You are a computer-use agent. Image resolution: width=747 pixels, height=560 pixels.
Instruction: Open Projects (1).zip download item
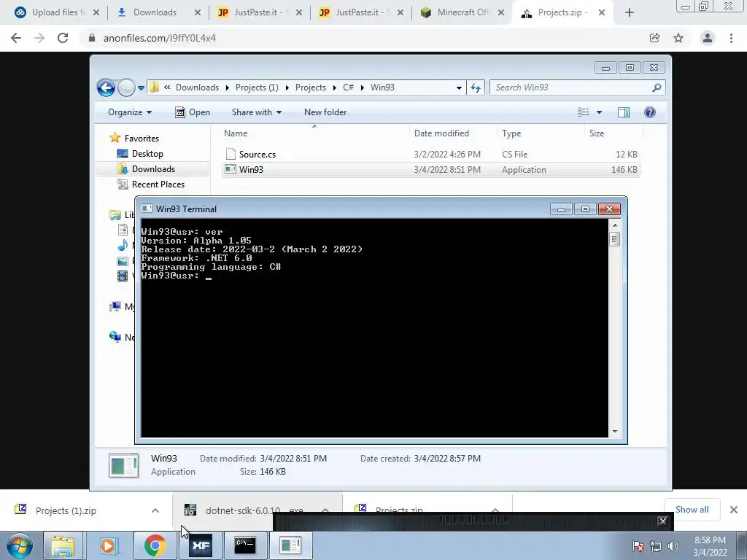click(66, 510)
